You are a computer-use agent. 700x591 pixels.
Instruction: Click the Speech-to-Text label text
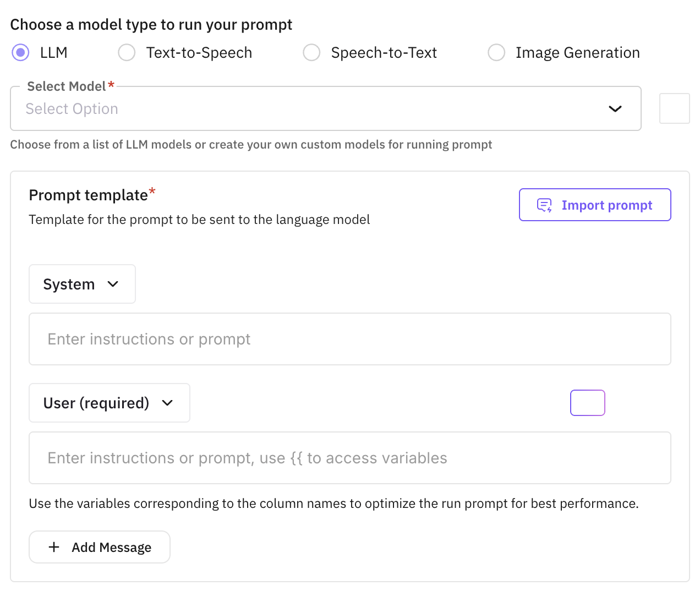pos(384,53)
